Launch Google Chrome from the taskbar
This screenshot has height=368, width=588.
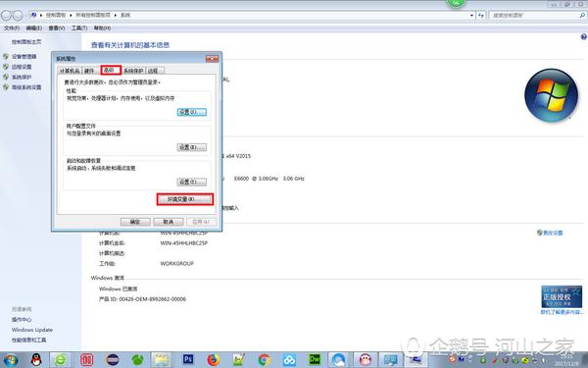pyautogui.click(x=264, y=360)
